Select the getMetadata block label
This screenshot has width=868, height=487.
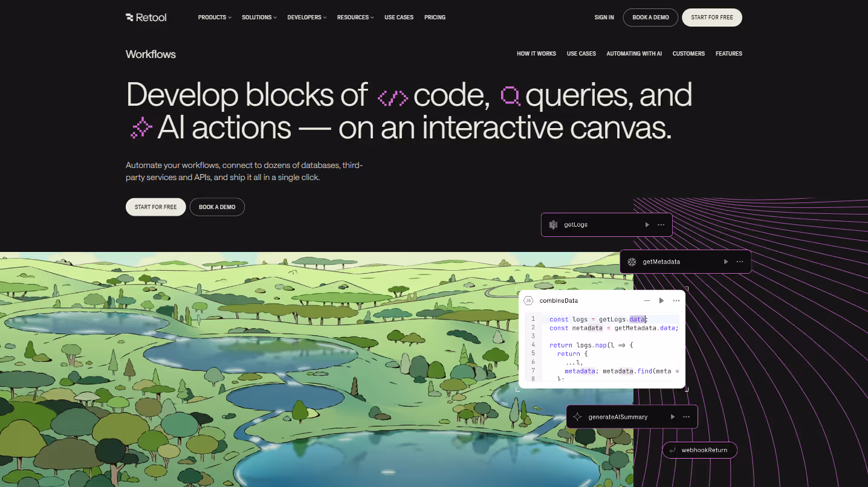click(661, 262)
